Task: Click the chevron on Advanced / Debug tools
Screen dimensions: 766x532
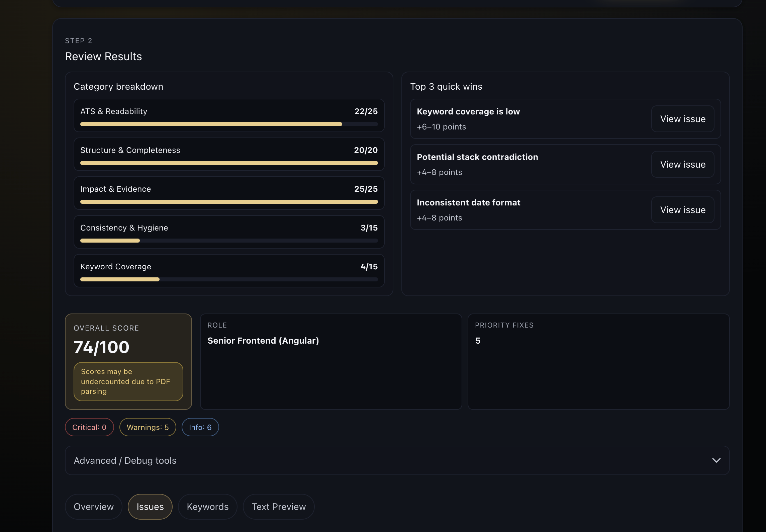Action: pyautogui.click(x=716, y=460)
